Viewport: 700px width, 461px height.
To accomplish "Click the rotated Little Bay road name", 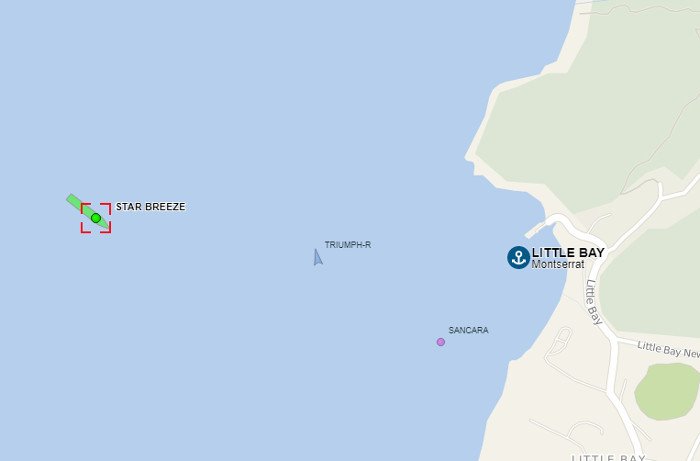I will click(x=594, y=302).
